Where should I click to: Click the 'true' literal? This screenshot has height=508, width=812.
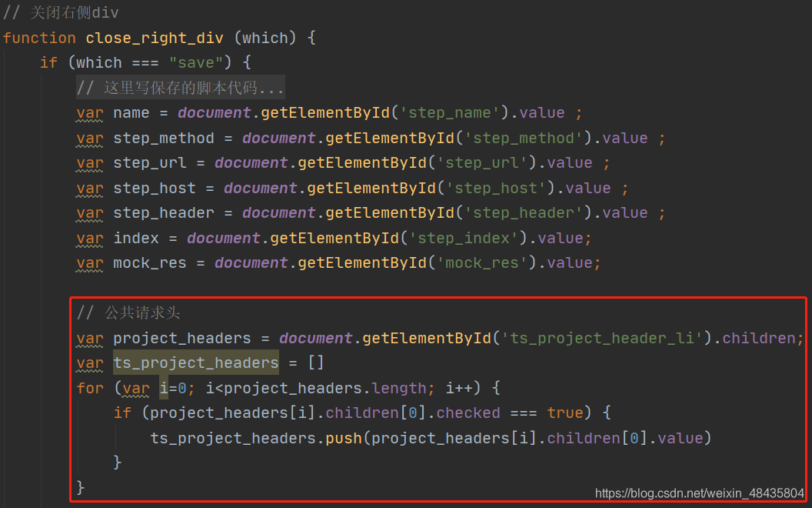pos(565,413)
